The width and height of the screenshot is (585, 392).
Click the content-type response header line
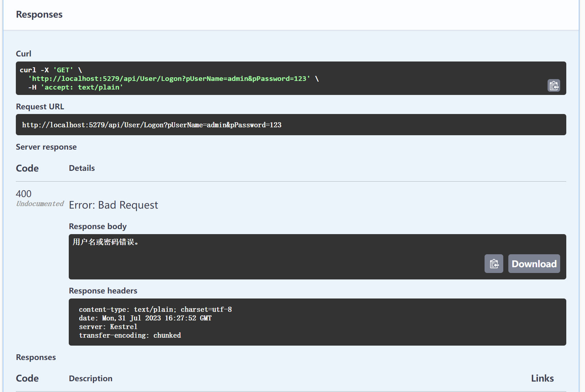pos(155,310)
